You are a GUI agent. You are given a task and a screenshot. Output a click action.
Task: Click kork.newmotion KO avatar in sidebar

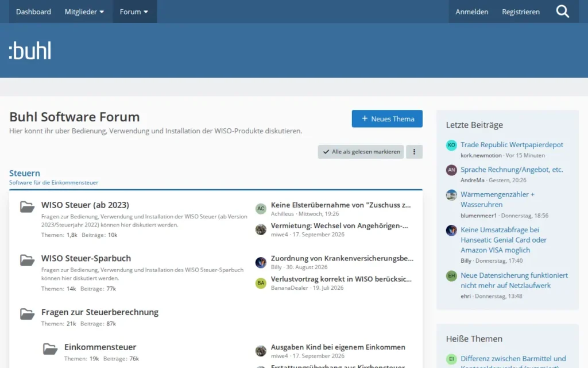click(x=451, y=145)
